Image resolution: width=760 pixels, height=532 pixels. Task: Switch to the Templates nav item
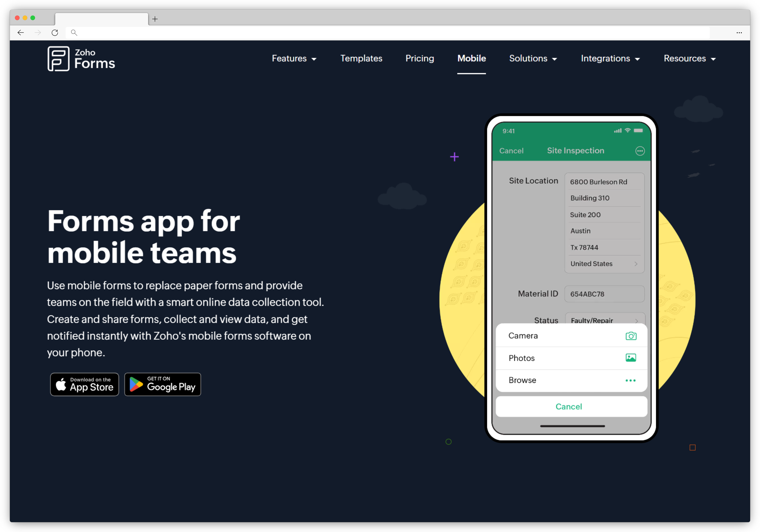pos(361,58)
